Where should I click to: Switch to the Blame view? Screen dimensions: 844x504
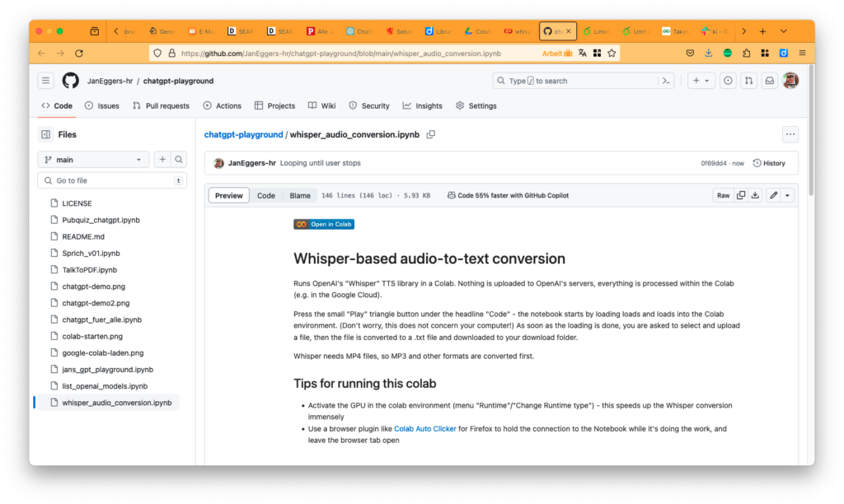point(300,195)
